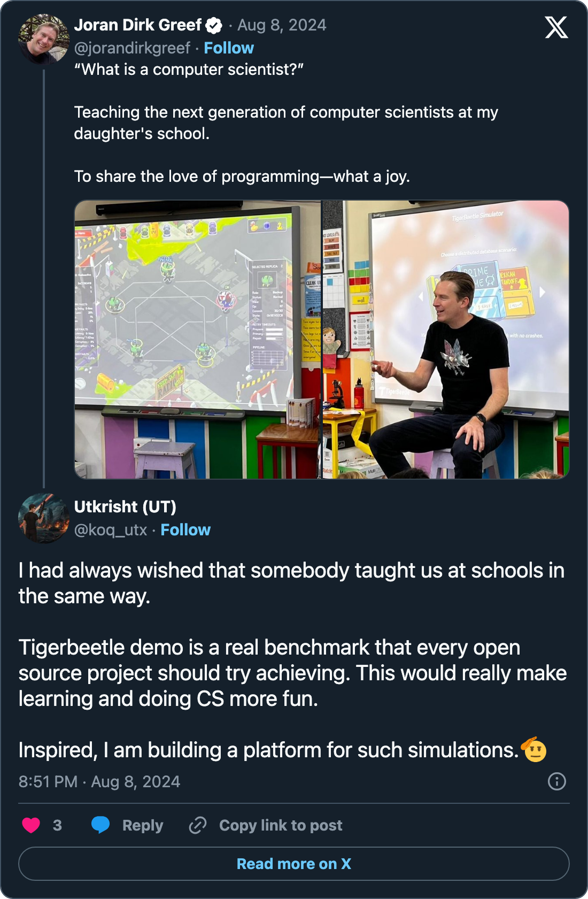Viewport: 588px width, 899px height.
Task: Open Utkrisht's profile avatar
Action: pos(44,518)
